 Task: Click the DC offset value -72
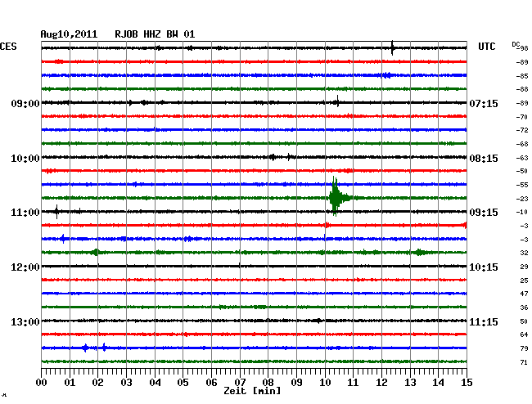522,130
